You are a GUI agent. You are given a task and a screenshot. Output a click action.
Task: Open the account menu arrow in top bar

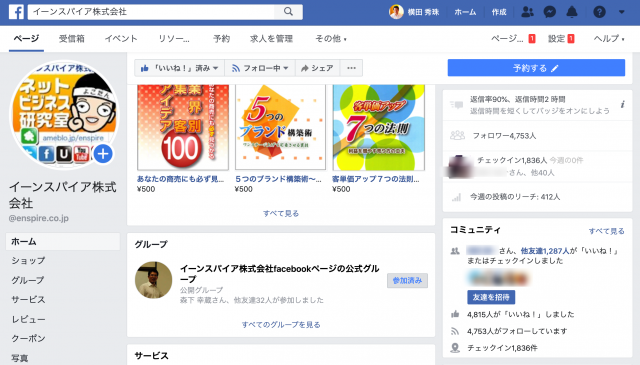point(621,12)
